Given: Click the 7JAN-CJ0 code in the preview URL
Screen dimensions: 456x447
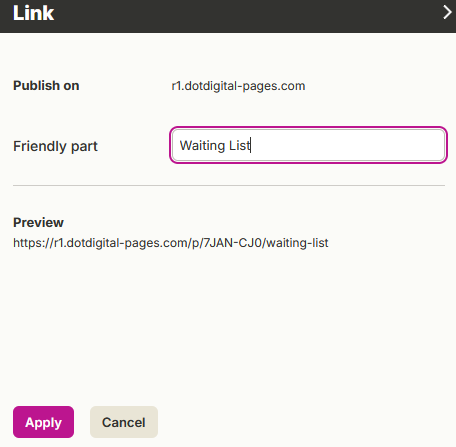Looking at the screenshot, I should click(233, 243).
